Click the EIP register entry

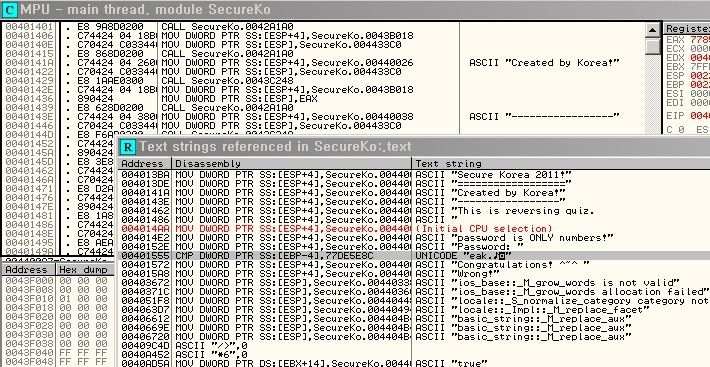tap(687, 116)
